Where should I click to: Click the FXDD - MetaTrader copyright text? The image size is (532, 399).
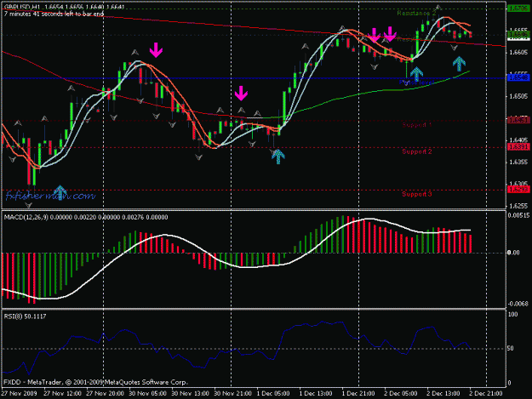[95, 382]
